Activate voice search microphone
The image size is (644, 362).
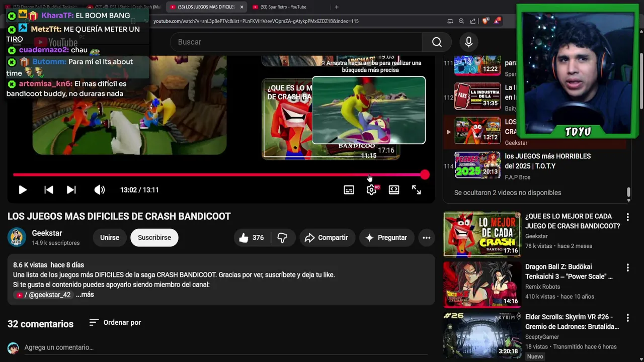click(468, 42)
